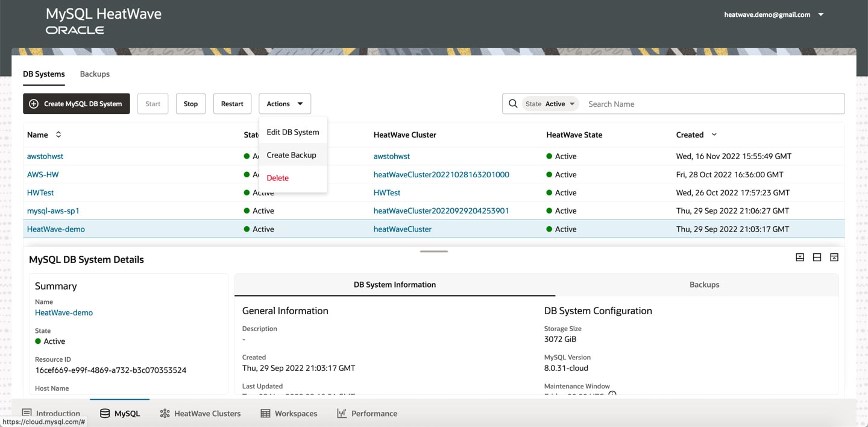Click the Performance chart icon
Viewport: 868px width, 427px height.
coord(342,414)
